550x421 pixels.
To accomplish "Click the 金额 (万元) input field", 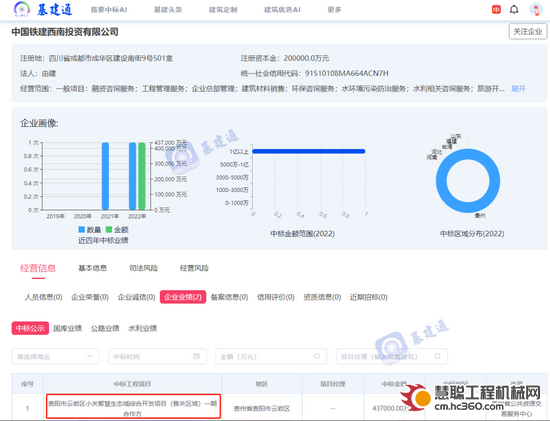I will click(x=271, y=356).
